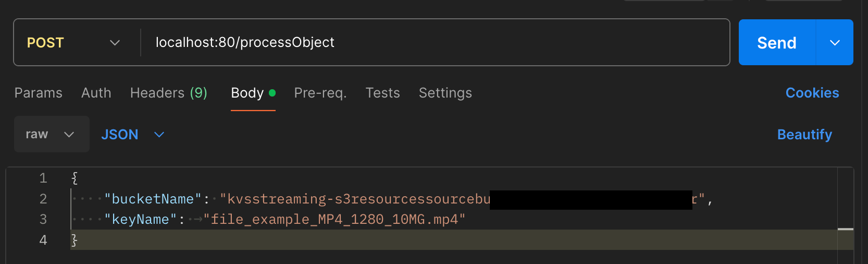Switch to the Settings tab

click(x=445, y=93)
